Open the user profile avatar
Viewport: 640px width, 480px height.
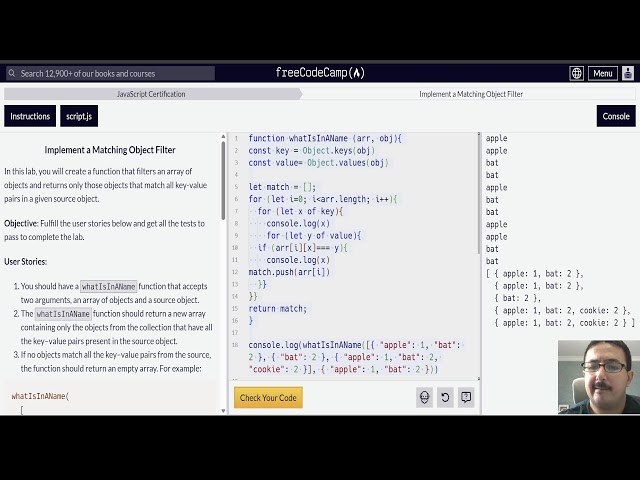coord(628,73)
